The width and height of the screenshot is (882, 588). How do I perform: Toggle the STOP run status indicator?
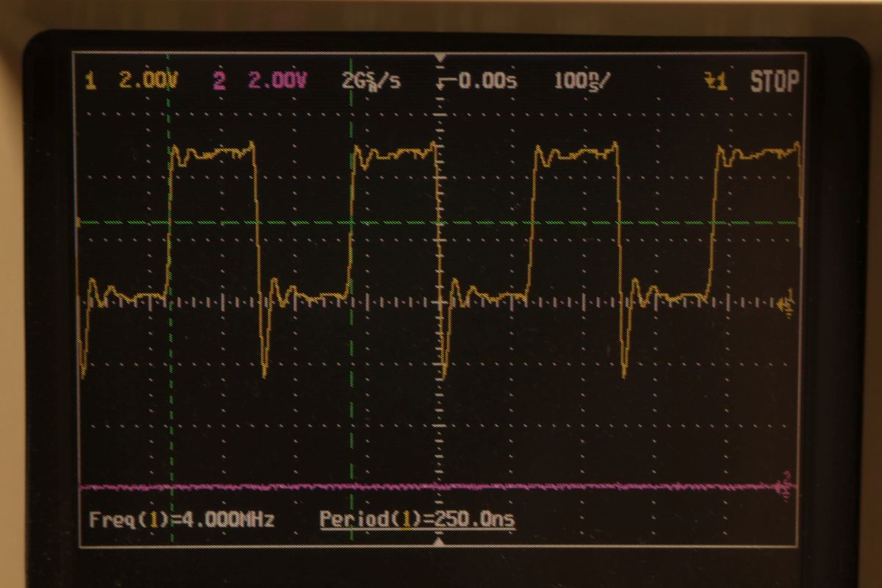[773, 82]
